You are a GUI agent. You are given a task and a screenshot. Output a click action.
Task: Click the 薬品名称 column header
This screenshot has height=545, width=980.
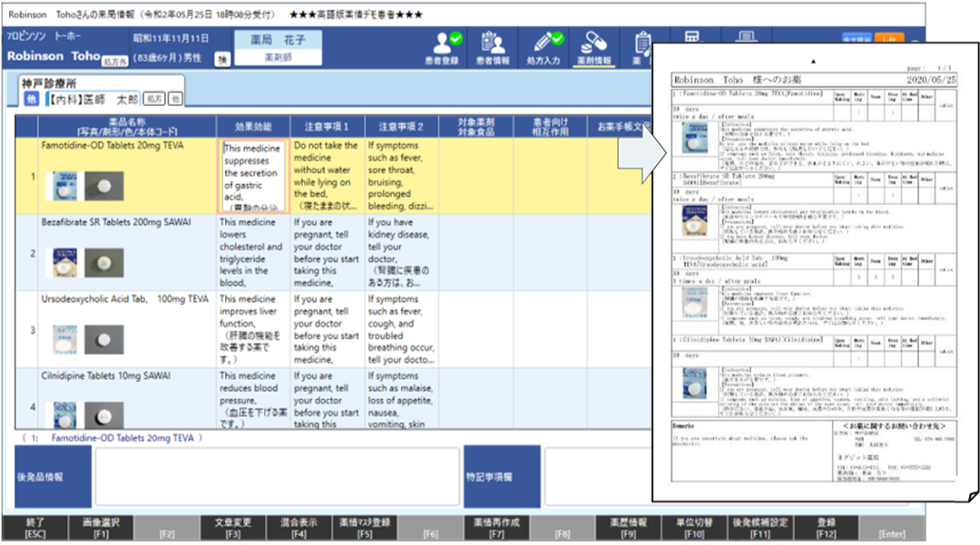[x=127, y=126]
